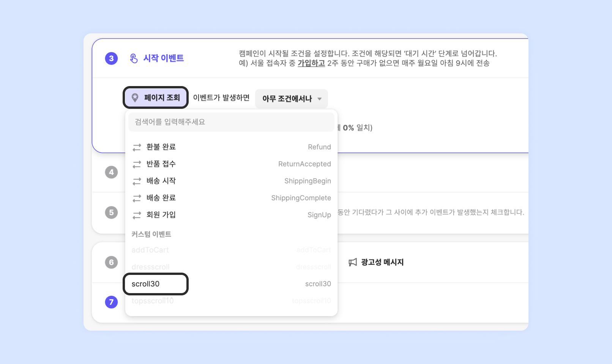612x364 pixels.
Task: Click the swap-arrows icon next to 회원 가입
Action: (137, 215)
